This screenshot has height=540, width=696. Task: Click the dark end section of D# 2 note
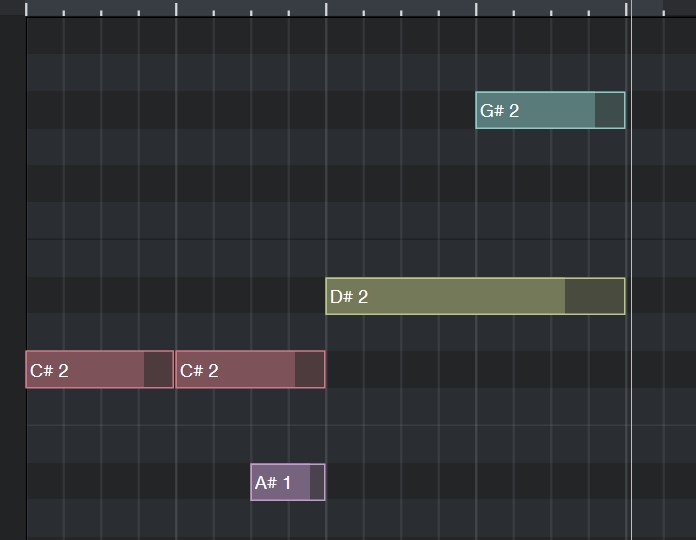point(594,296)
